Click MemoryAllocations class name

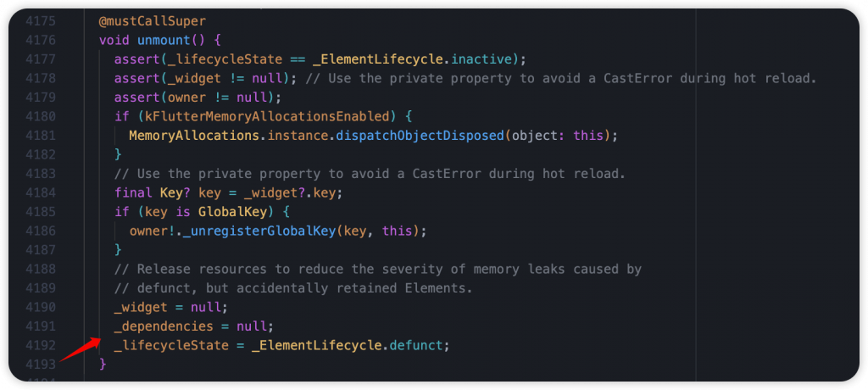pos(194,135)
